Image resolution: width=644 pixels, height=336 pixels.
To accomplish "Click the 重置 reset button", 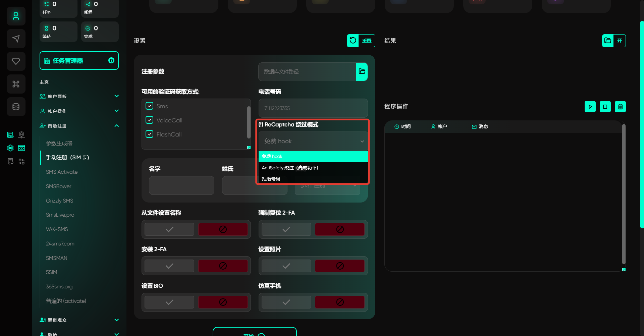I will (361, 41).
